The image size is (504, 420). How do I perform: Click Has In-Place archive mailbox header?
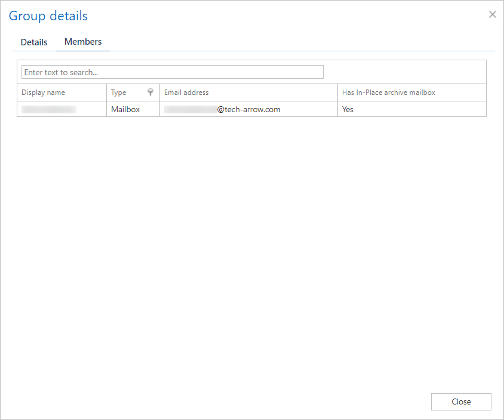388,92
